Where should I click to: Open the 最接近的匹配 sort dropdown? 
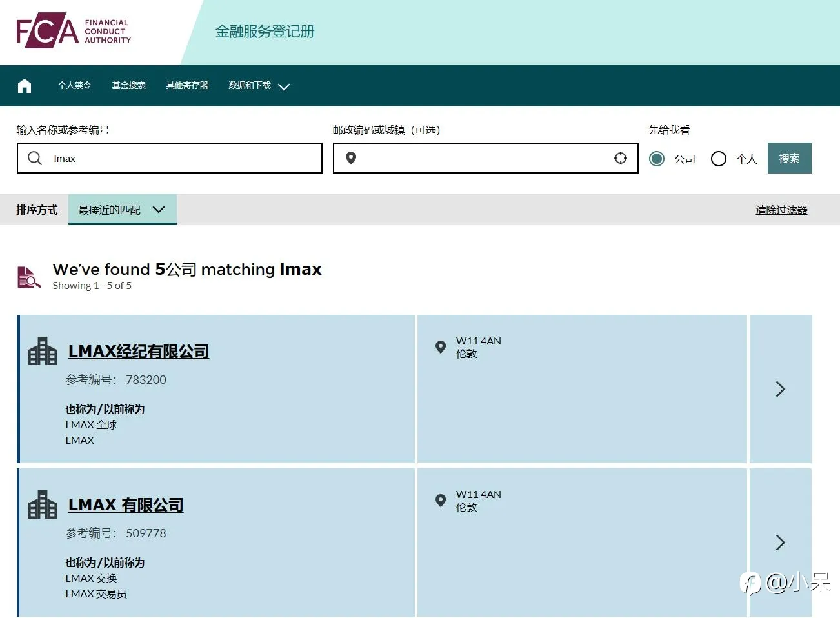(x=122, y=210)
